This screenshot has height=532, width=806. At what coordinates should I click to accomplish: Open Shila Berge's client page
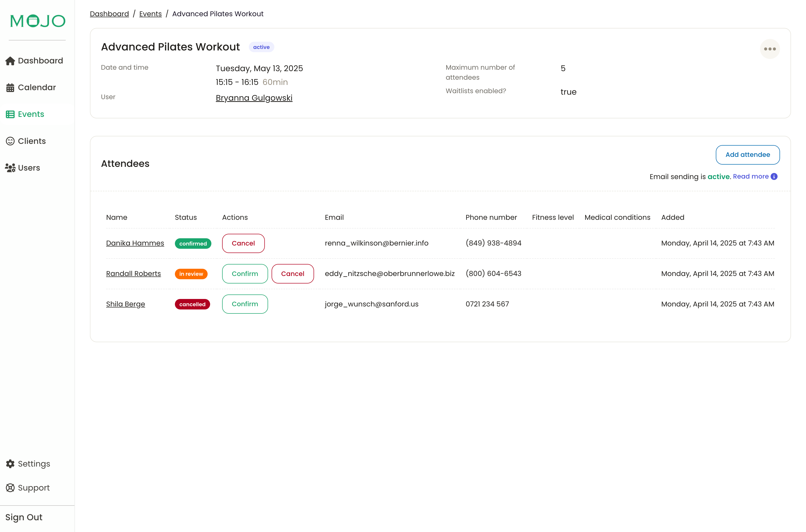(x=125, y=304)
